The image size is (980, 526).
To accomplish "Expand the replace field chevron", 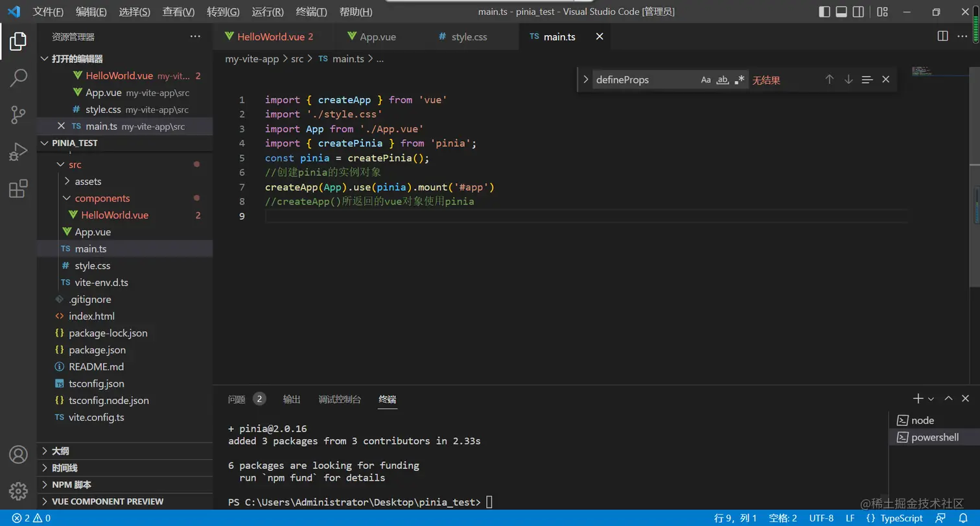I will coord(585,79).
